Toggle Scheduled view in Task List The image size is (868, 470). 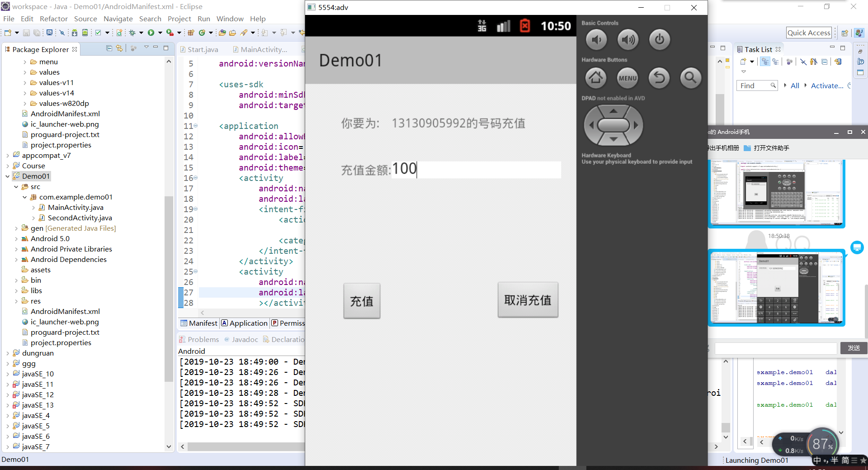pos(776,62)
